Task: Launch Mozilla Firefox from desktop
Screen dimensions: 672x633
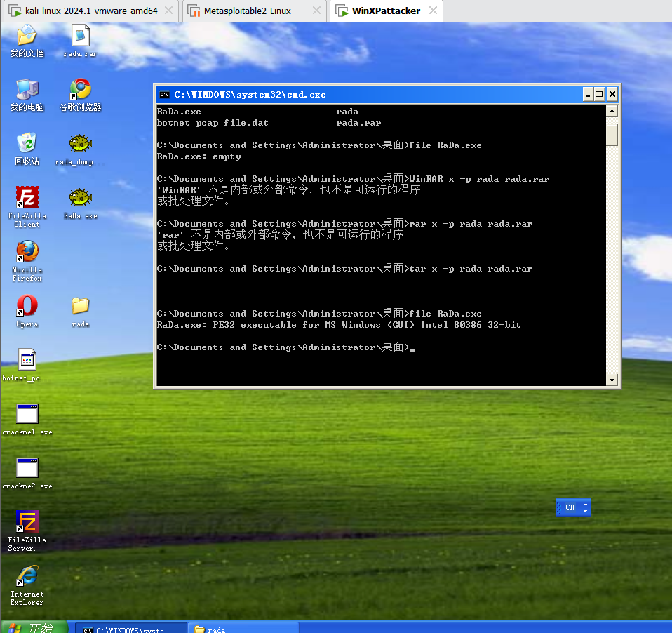Action: pos(27,252)
